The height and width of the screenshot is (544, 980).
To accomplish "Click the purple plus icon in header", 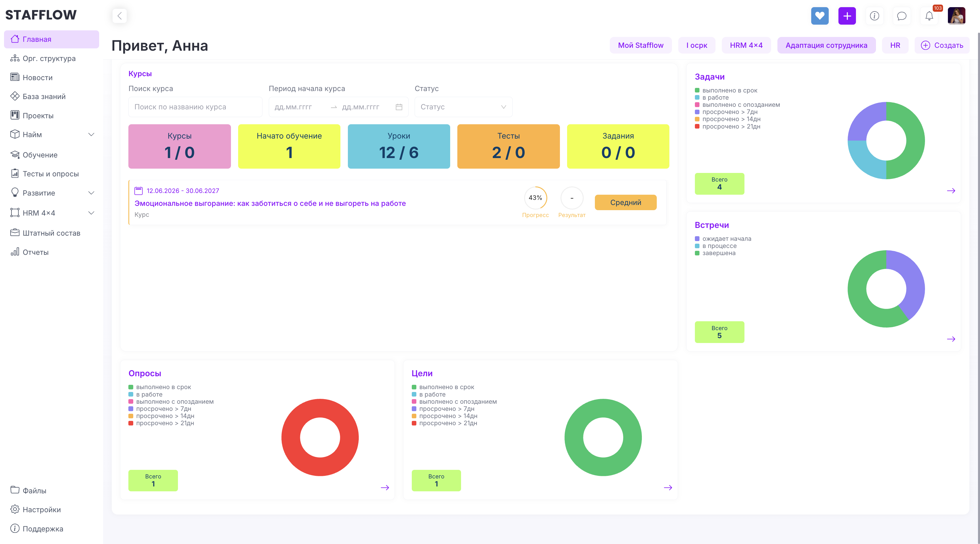I will click(x=847, y=16).
